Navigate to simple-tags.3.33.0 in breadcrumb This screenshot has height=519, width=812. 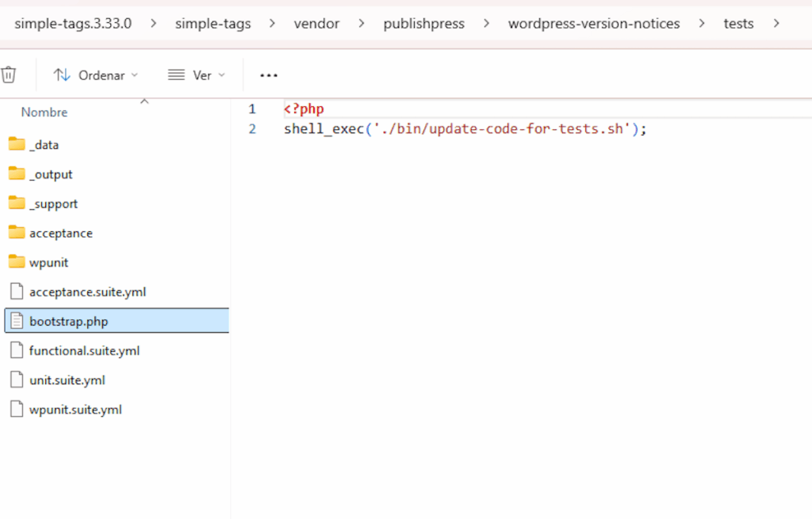coord(73,24)
